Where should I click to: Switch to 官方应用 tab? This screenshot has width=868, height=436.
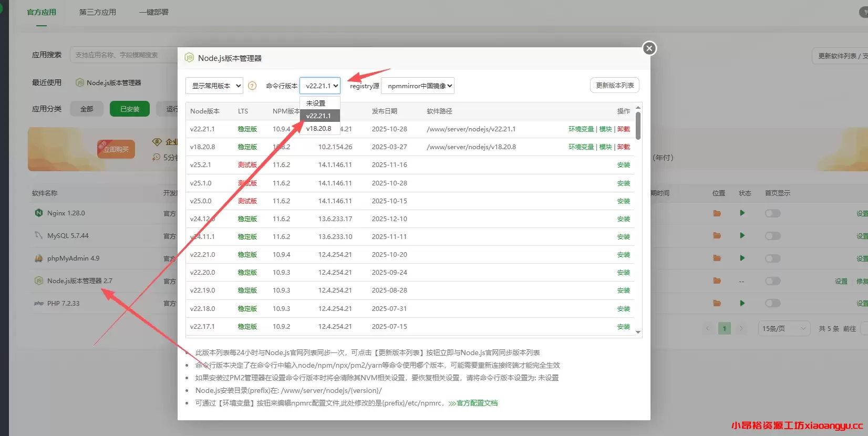tap(42, 12)
